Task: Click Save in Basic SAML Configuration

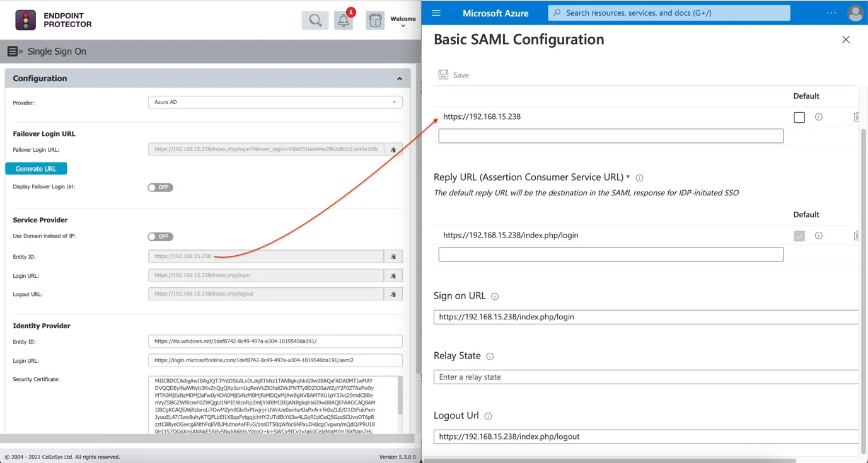Action: point(454,75)
